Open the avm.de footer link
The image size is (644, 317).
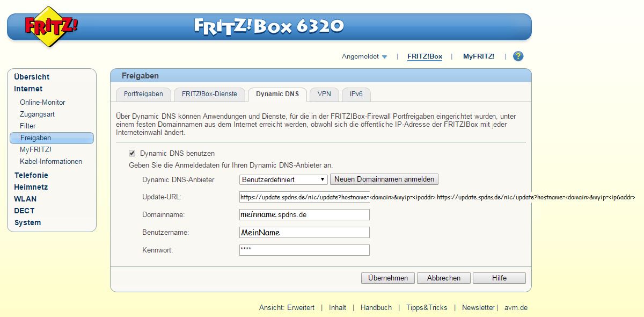pyautogui.click(x=516, y=308)
